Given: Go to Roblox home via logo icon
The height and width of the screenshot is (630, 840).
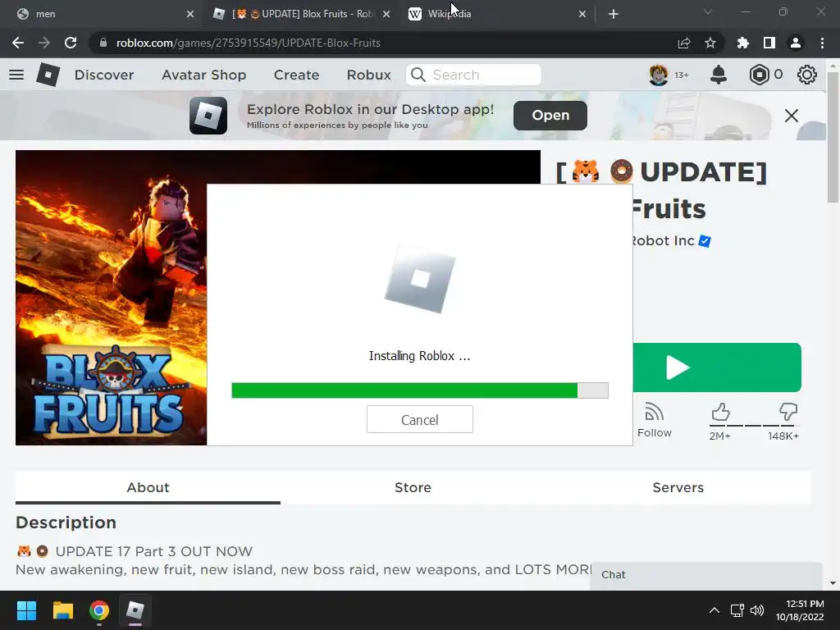Looking at the screenshot, I should pos(48,75).
